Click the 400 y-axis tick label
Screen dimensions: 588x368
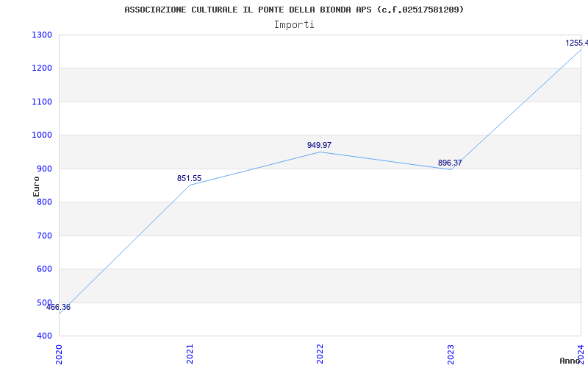44,336
